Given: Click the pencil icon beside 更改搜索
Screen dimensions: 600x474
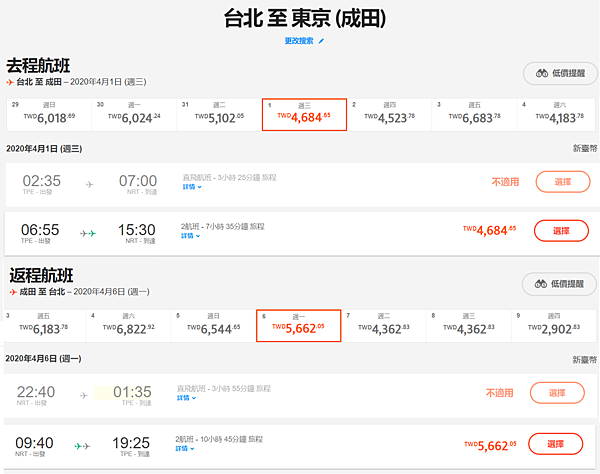Looking at the screenshot, I should pos(321,41).
